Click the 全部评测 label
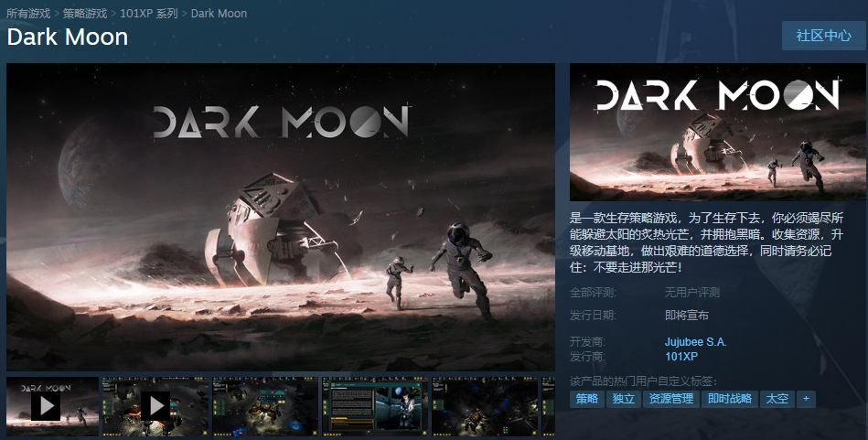This screenshot has width=868, height=440. [x=593, y=293]
